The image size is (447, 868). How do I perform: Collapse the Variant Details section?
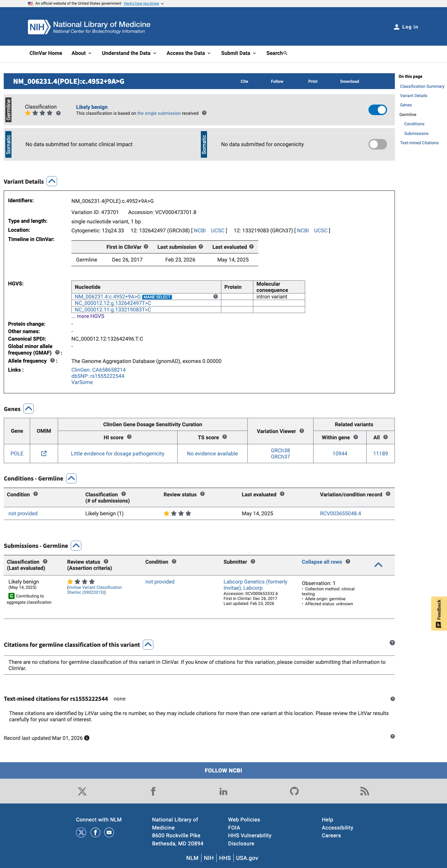coord(52,181)
